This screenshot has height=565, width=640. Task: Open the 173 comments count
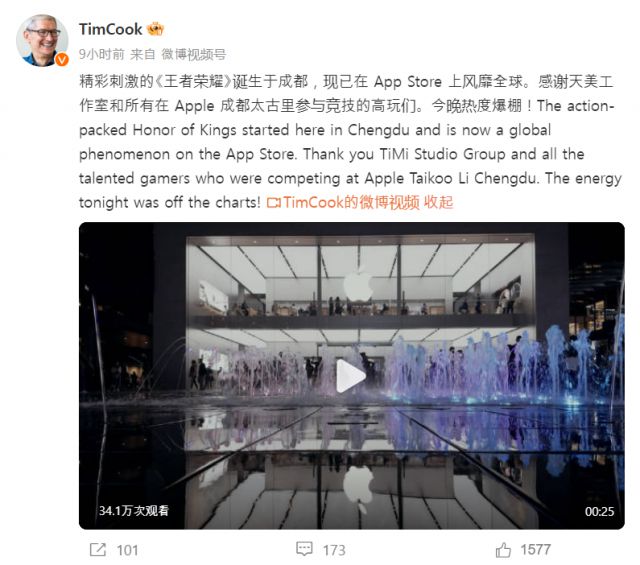[x=334, y=550]
